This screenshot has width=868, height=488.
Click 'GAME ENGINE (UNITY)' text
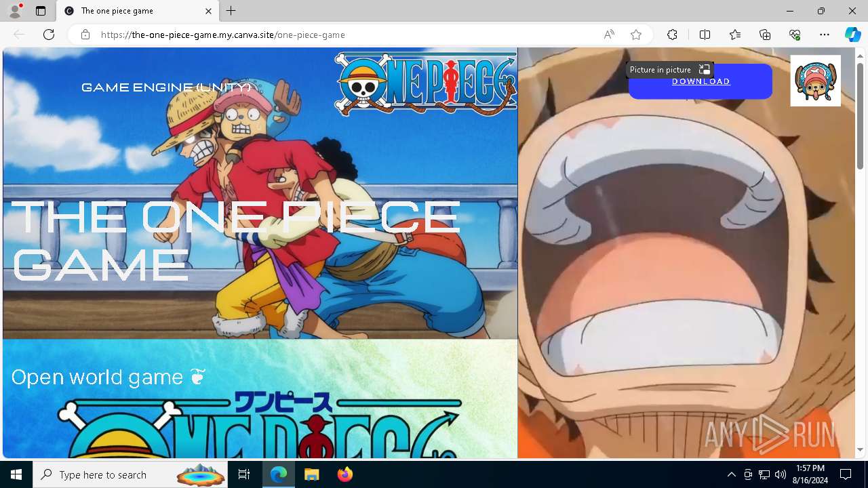(x=166, y=87)
